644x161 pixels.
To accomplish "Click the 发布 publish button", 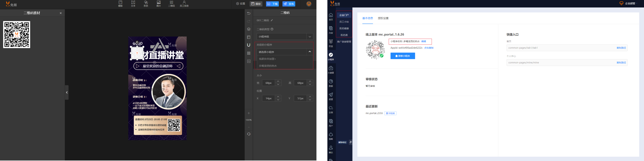I will 289,4.
